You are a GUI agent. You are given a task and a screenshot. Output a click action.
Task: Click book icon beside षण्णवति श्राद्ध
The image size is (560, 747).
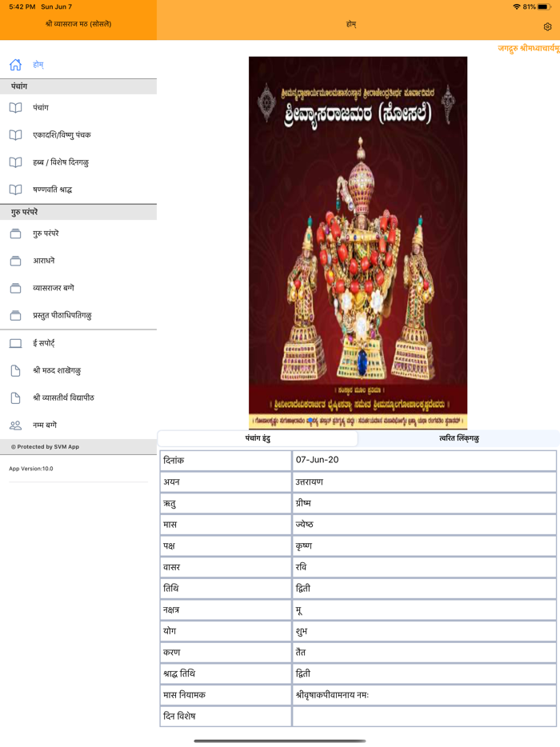(x=15, y=190)
